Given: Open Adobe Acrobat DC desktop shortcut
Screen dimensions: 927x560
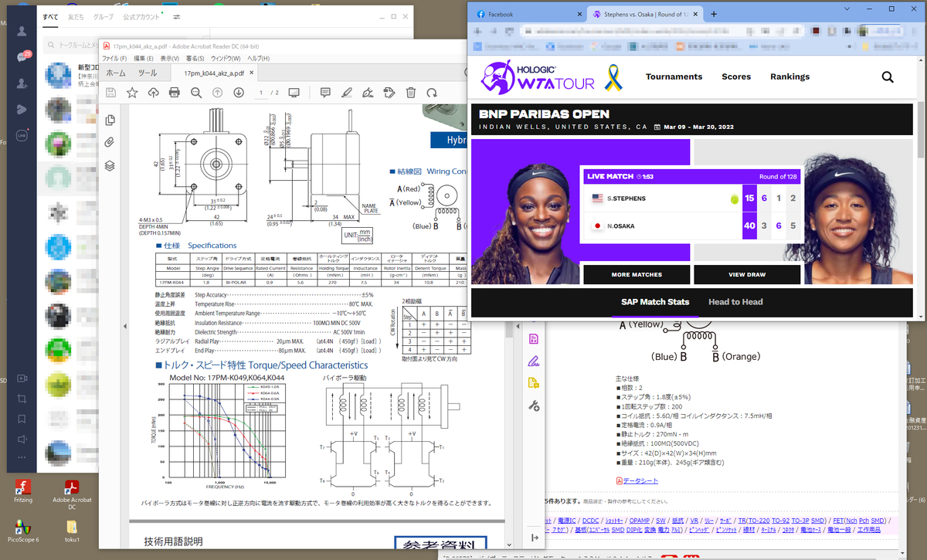Looking at the screenshot, I should click(x=72, y=494).
